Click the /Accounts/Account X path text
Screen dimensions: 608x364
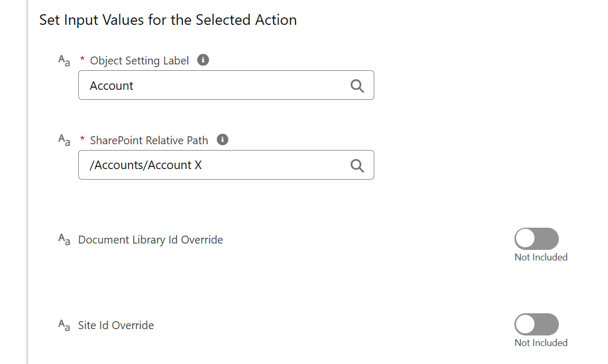click(x=145, y=165)
